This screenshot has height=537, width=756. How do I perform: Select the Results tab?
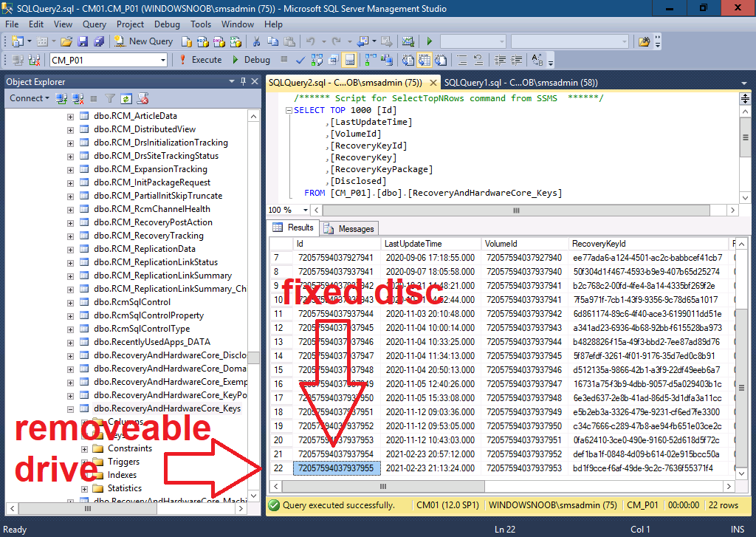pos(294,228)
